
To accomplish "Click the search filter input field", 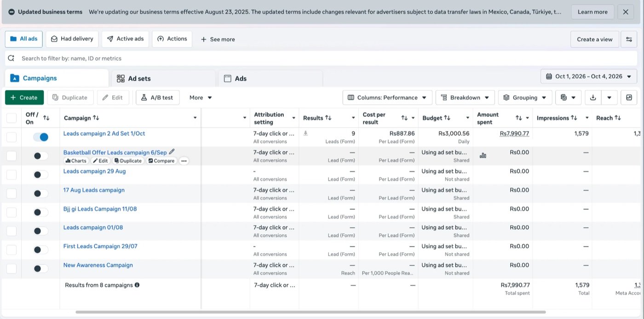I will pyautogui.click(x=322, y=58).
